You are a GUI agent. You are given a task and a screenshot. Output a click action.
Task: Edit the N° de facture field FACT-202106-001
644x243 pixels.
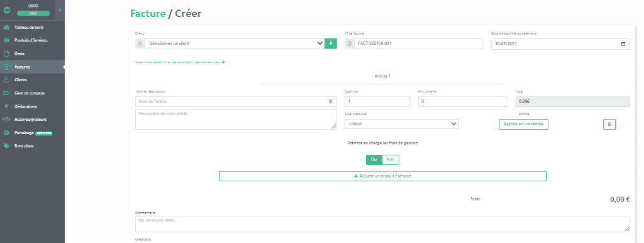click(418, 43)
